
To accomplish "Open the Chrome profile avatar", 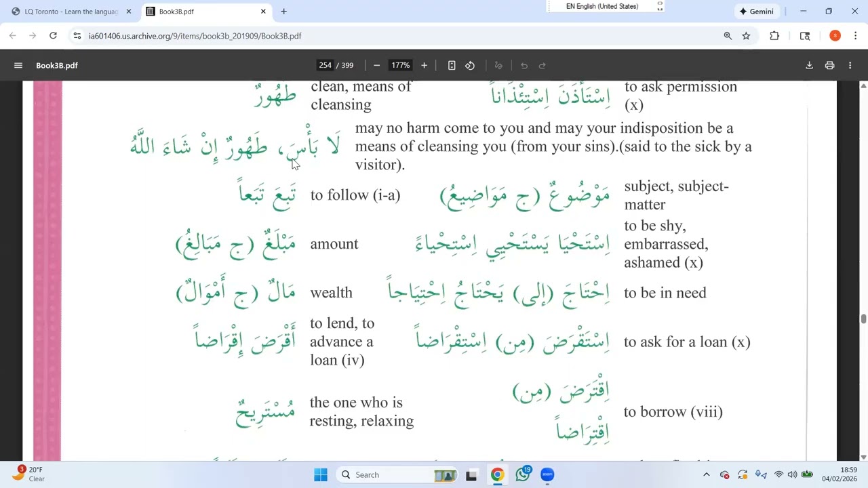I will click(x=835, y=35).
